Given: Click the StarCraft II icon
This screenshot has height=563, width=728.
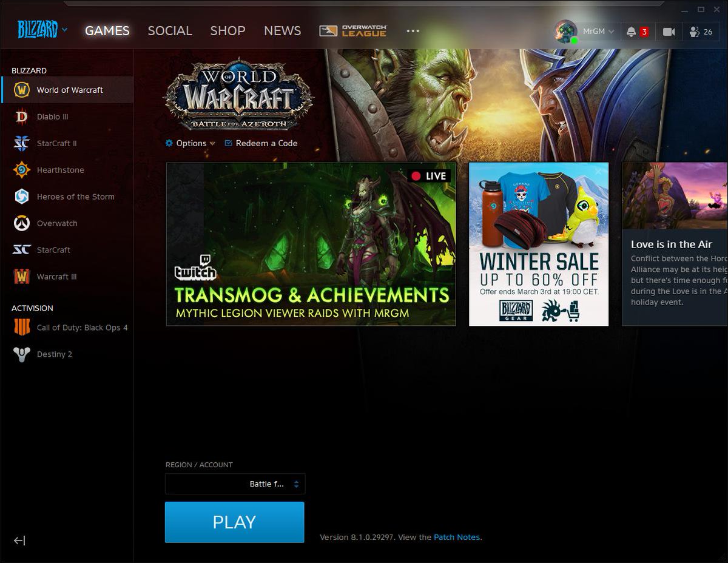Looking at the screenshot, I should coord(22,143).
